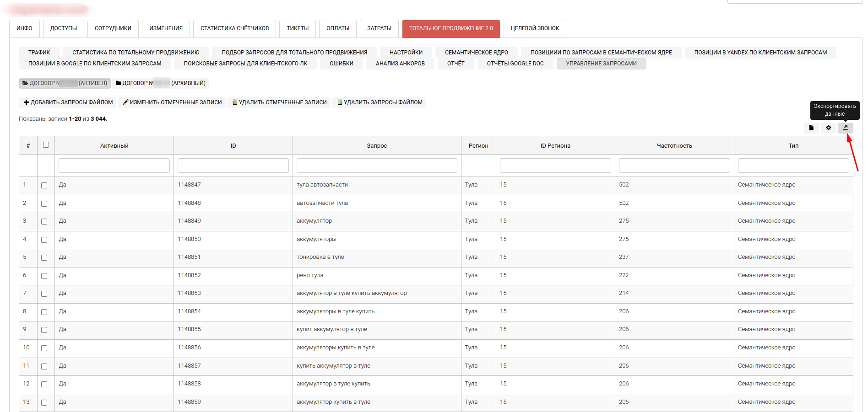Tick checkbox for 'тонировка в туле' row
The image size is (868, 412).
point(44,257)
